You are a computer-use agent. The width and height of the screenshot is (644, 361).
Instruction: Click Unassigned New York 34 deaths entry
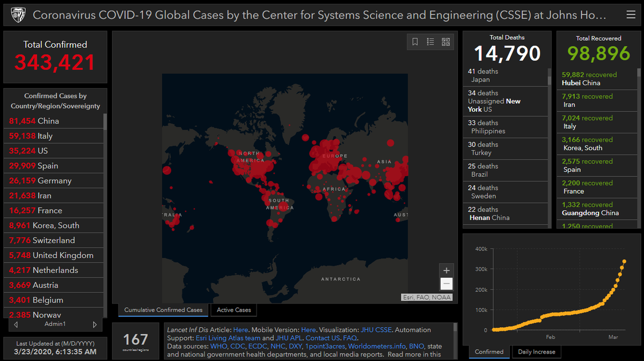(505, 101)
